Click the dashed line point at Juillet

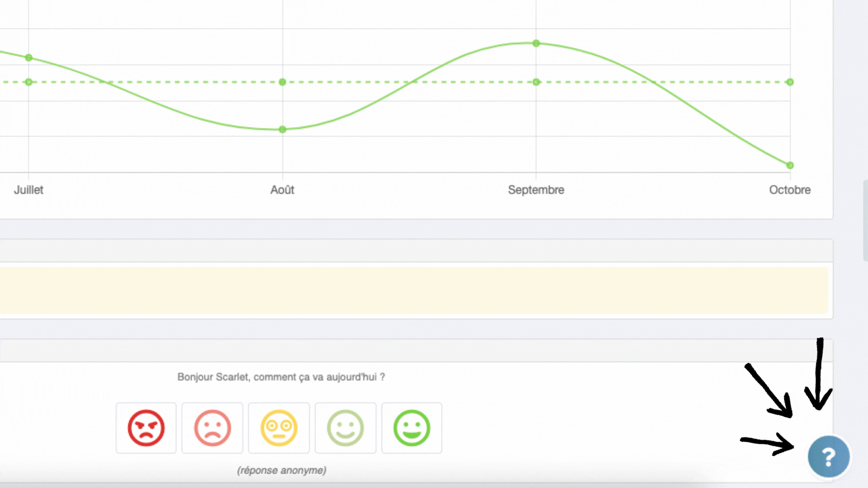pos(28,82)
